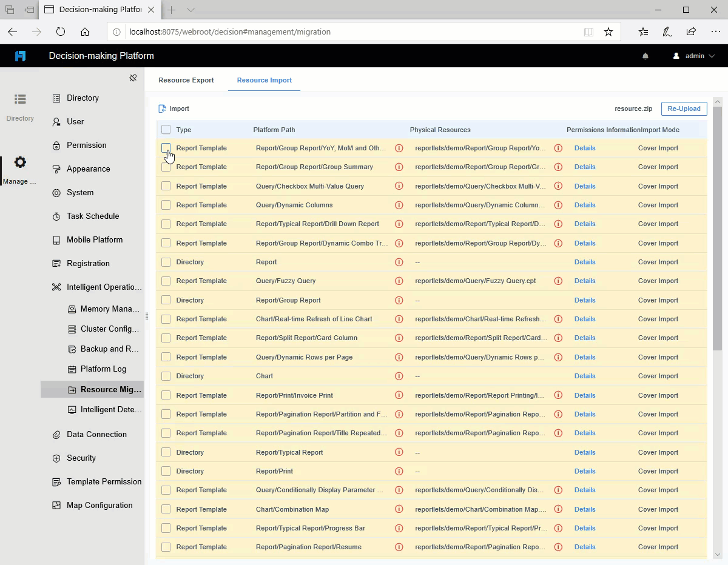Click the Import icon above the table
Image resolution: width=728 pixels, height=565 pixels.
(162, 109)
